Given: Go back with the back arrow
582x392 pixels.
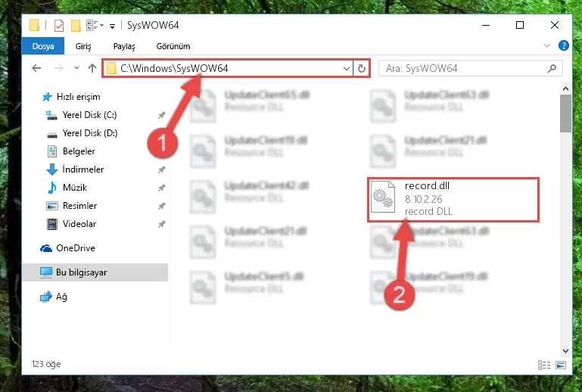Looking at the screenshot, I should (x=36, y=68).
